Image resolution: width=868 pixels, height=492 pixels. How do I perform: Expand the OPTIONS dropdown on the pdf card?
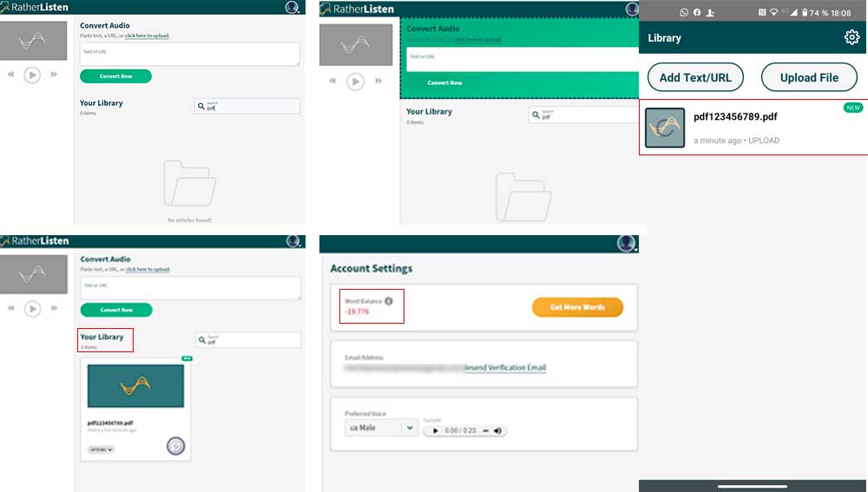102,449
